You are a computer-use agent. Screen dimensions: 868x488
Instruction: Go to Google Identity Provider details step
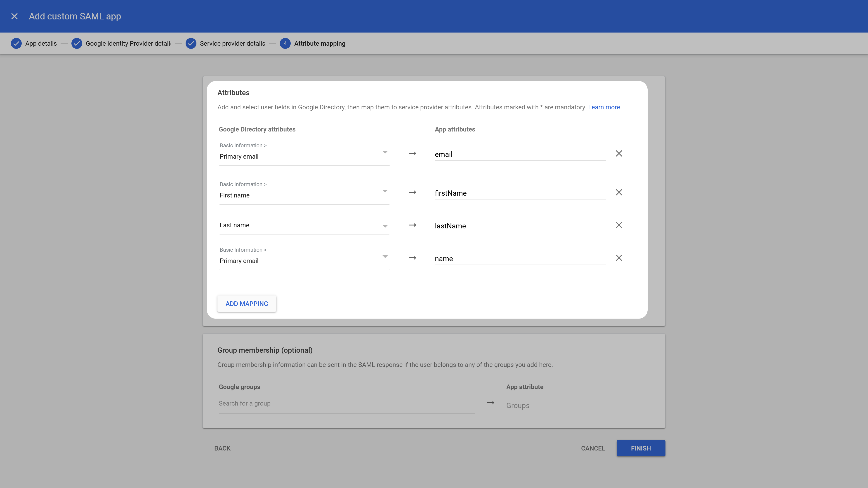coord(128,43)
